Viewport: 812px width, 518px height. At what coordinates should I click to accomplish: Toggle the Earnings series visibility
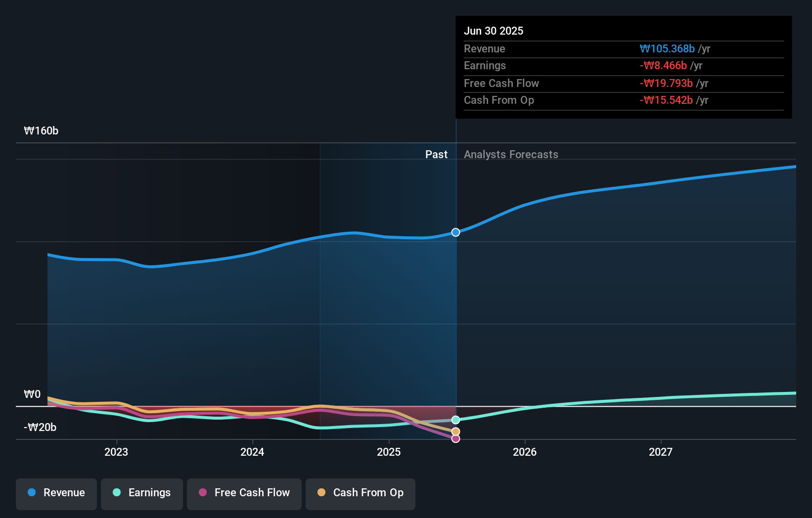142,493
